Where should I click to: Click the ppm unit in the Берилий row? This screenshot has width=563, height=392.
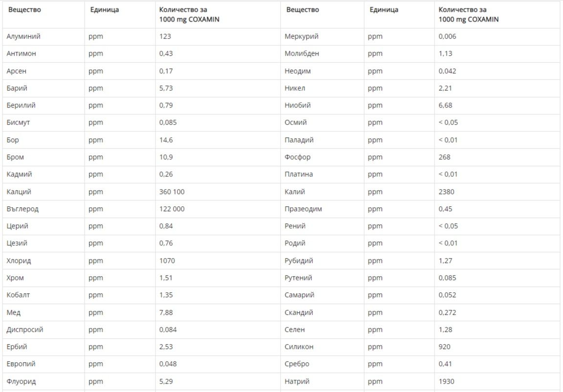tap(96, 105)
